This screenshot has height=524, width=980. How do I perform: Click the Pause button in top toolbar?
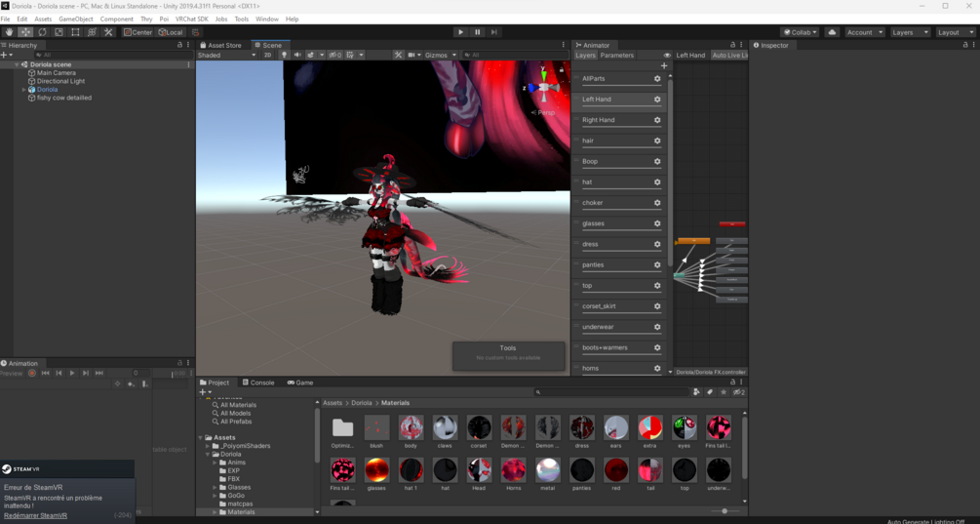(478, 32)
